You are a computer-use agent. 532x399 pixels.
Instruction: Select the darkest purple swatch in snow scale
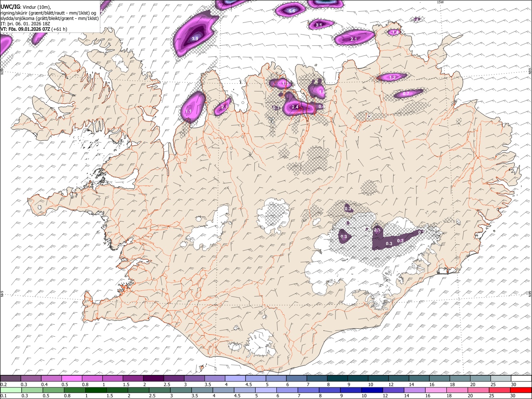click(x=153, y=378)
